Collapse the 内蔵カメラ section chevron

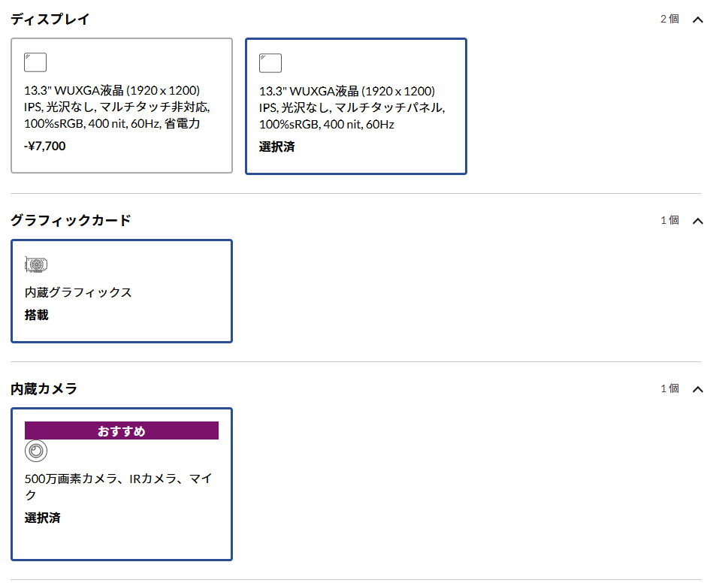tap(697, 389)
